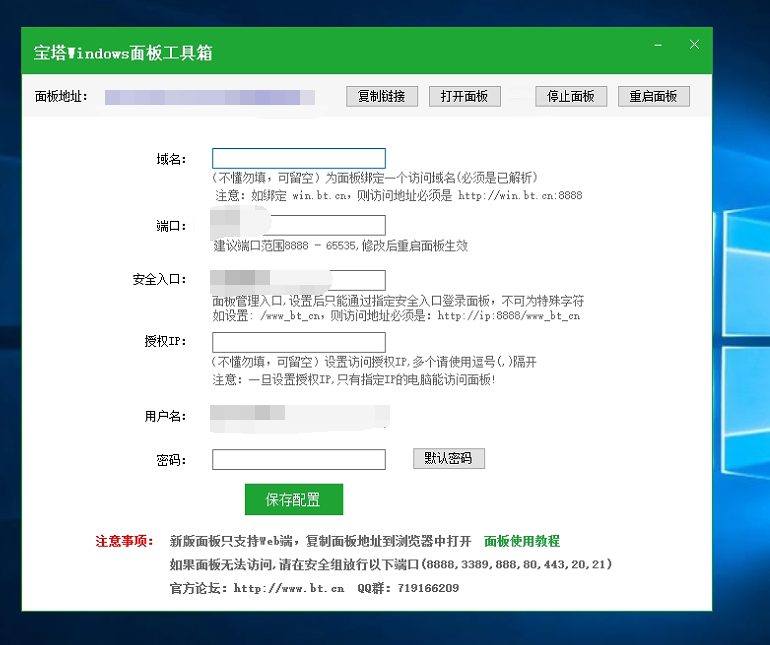The width and height of the screenshot is (770, 645).
Task: Click the hint 为面板绑定一个访问域名
Action: [376, 177]
